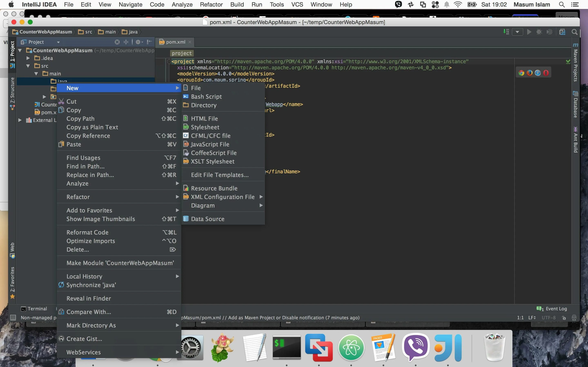Screen dimensions: 588x367
Task: Close the pom.xml editor tab
Action: click(190, 42)
